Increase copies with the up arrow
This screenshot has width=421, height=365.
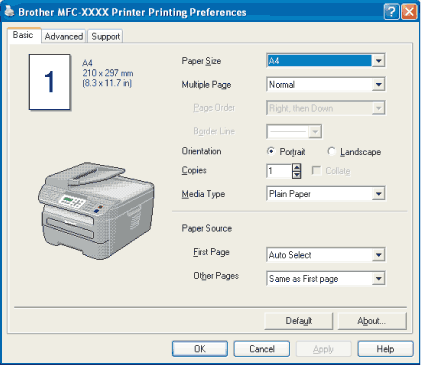(x=296, y=167)
